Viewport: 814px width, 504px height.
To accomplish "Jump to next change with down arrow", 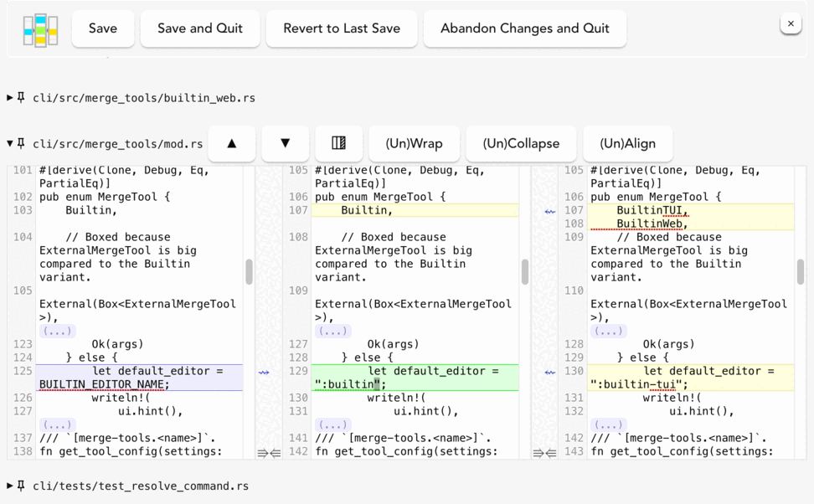I will coord(286,143).
